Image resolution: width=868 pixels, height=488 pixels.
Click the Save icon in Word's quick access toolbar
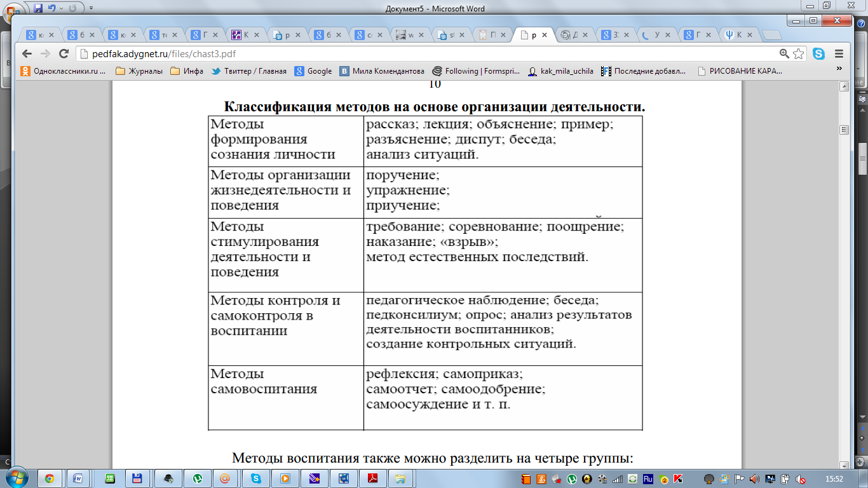point(38,8)
